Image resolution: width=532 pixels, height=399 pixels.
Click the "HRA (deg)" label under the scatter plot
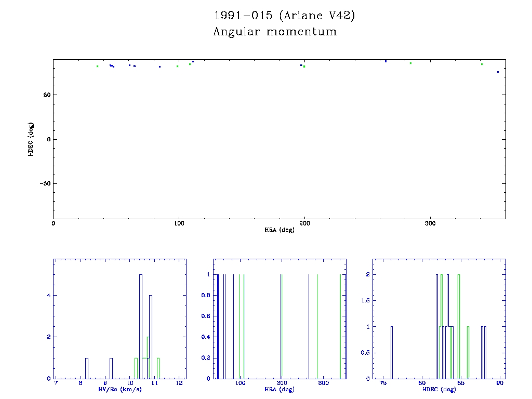point(279,230)
